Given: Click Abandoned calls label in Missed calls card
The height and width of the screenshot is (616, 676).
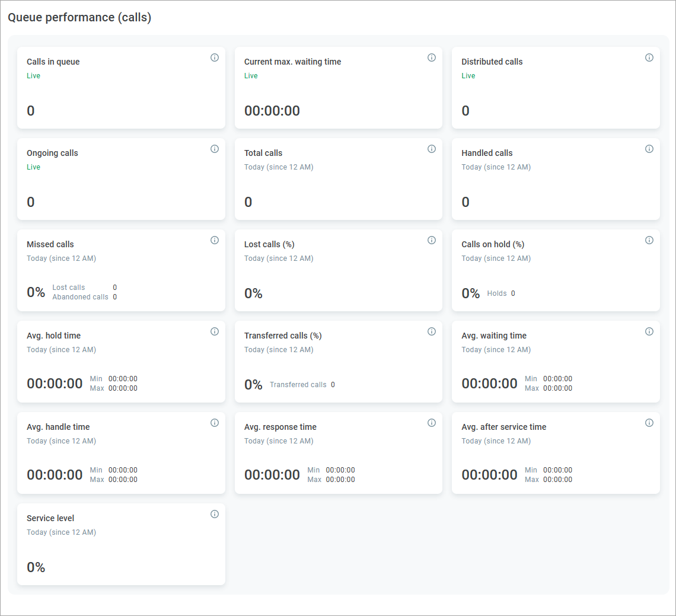Looking at the screenshot, I should pos(80,296).
